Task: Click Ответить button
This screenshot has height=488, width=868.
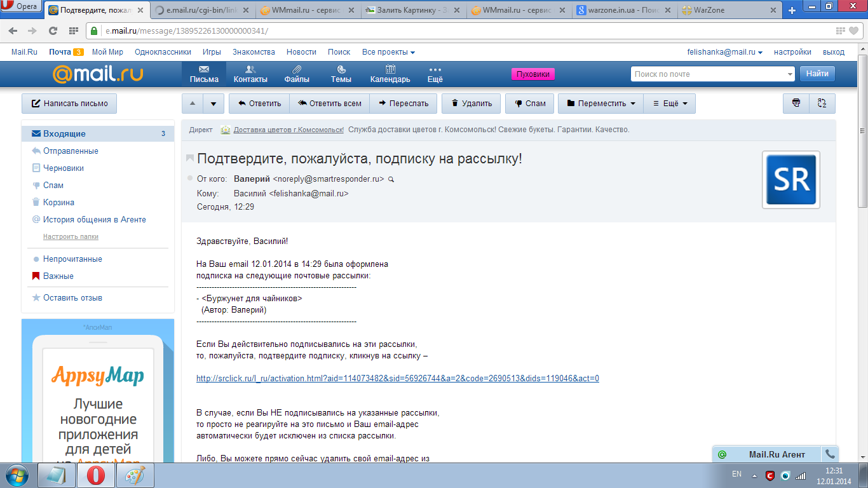Action: pos(259,104)
